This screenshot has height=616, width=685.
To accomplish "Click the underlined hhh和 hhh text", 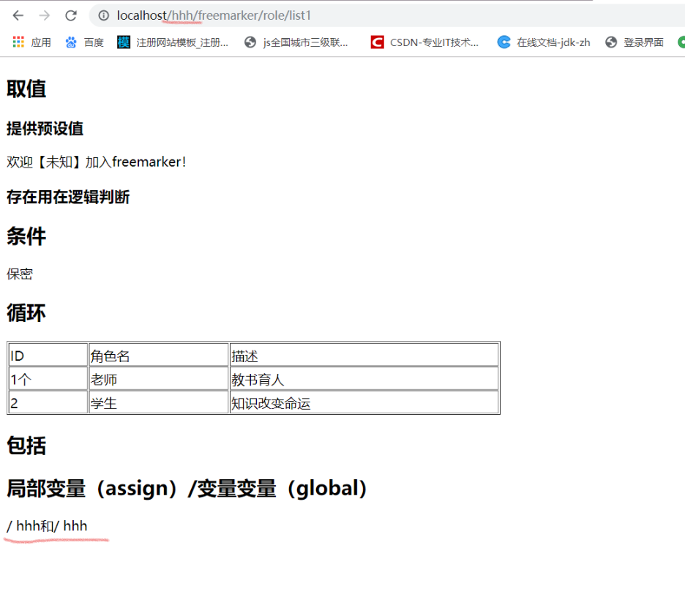I will point(46,525).
